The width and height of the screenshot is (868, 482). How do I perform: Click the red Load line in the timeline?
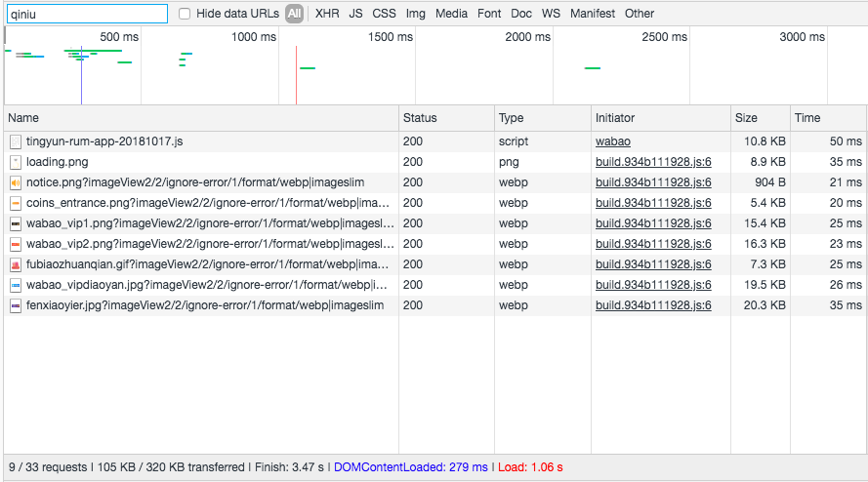[296, 75]
